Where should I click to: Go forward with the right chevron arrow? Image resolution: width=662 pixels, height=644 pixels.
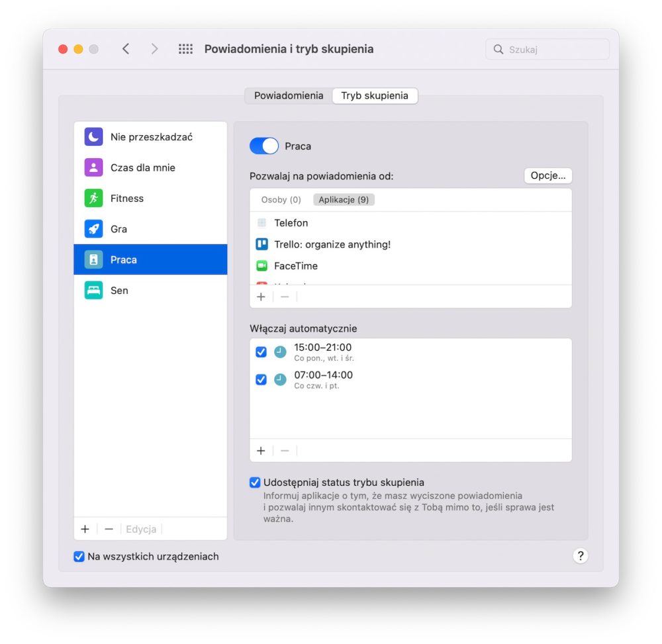tap(154, 49)
